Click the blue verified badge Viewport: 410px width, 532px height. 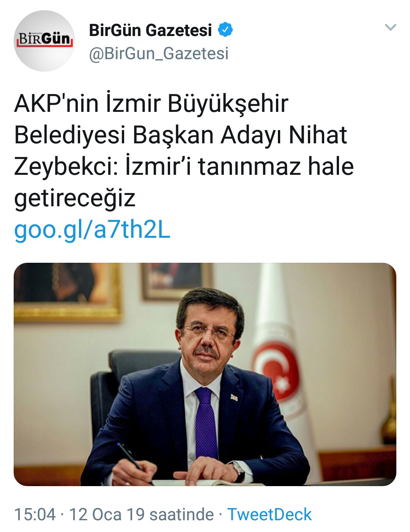225,30
